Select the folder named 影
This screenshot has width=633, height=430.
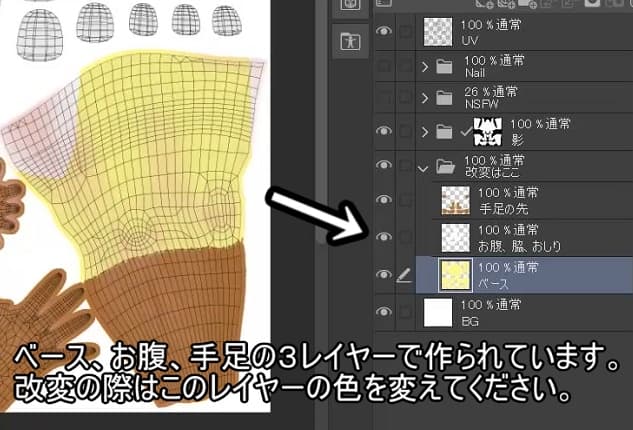pyautogui.click(x=518, y=140)
